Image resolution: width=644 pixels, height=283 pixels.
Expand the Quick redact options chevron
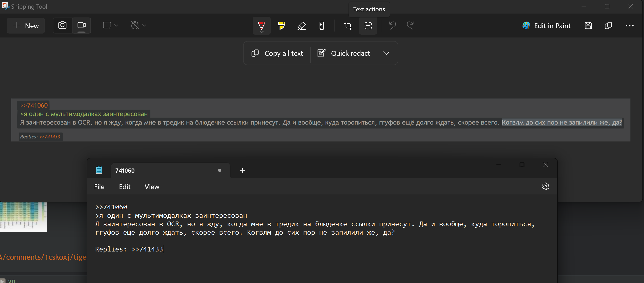pyautogui.click(x=386, y=53)
